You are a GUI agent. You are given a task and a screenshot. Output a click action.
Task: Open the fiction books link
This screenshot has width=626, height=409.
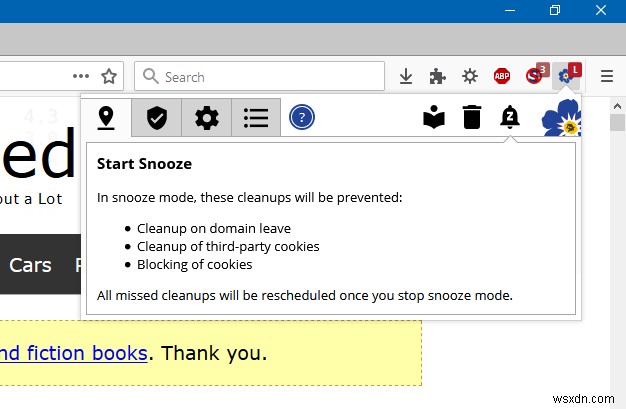pos(74,353)
